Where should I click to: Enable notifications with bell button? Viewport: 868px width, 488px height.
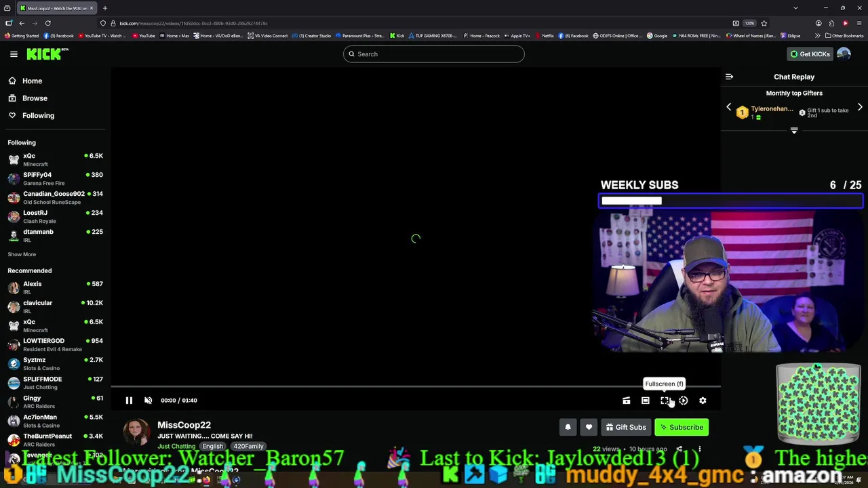tap(568, 427)
